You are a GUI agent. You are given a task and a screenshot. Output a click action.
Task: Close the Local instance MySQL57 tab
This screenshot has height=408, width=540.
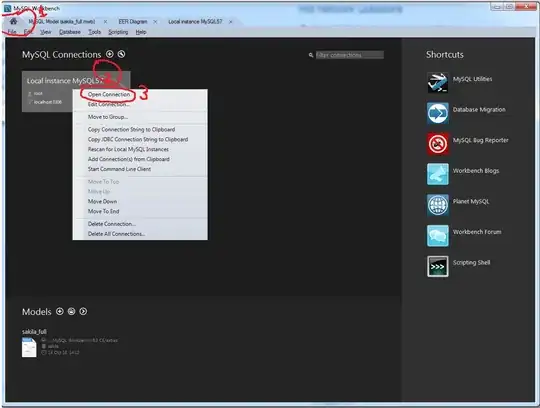click(231, 22)
